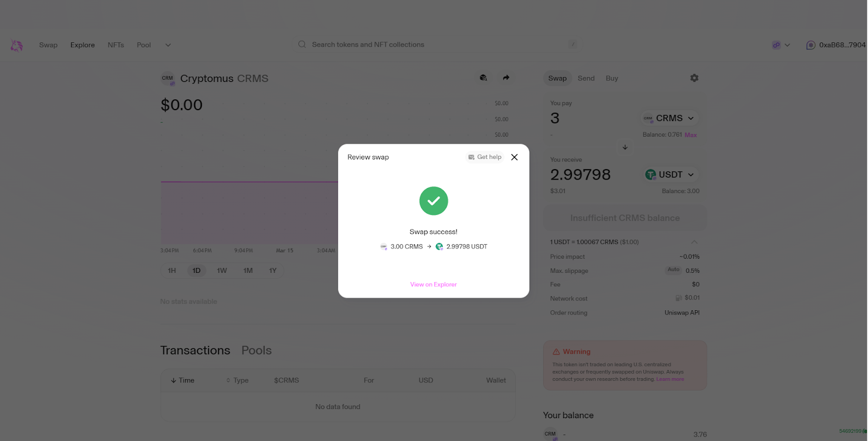868x441 pixels.
Task: Click the share icon next to Cryptomus chart
Action: (506, 78)
